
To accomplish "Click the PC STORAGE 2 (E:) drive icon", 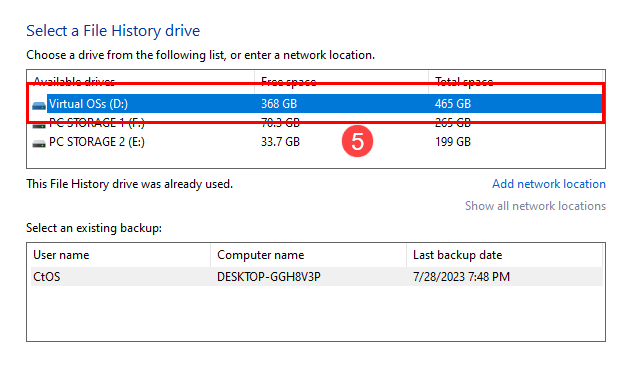I will coord(39,143).
